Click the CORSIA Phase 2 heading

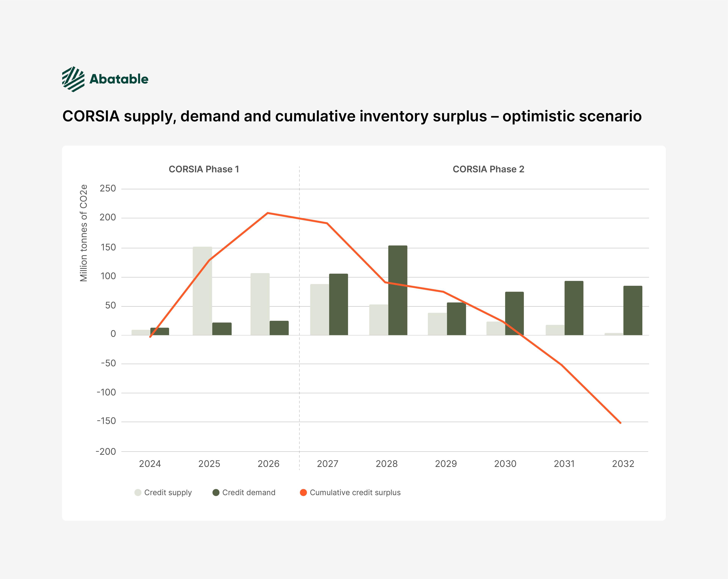489,169
